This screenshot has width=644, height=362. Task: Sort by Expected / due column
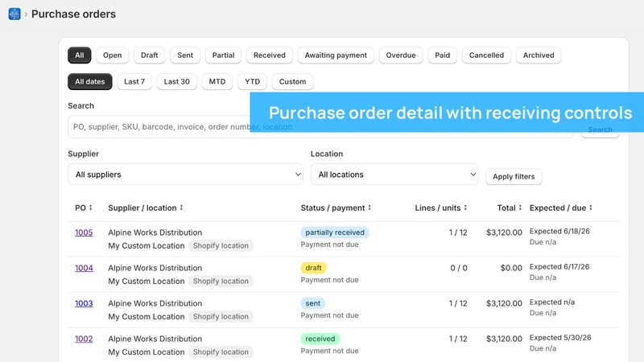[561, 208]
